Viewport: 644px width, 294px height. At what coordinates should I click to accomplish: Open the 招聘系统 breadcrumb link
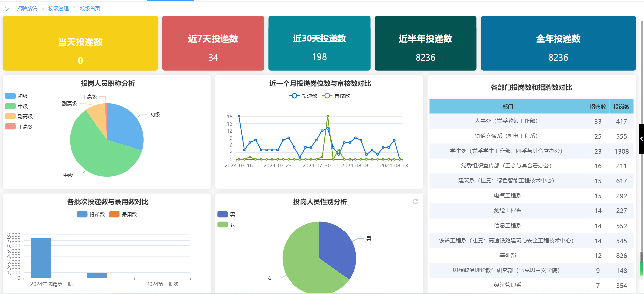[27, 9]
